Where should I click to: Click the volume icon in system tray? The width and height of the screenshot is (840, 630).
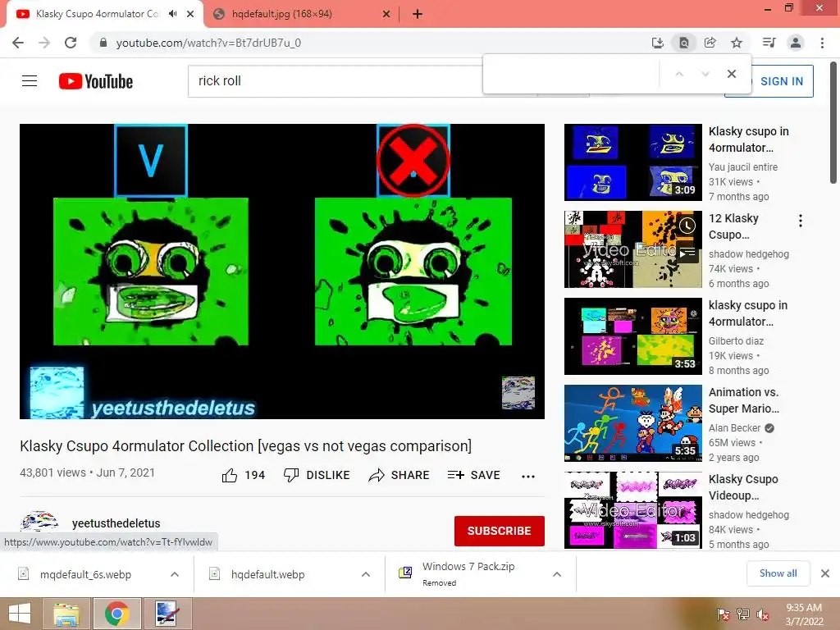coord(763,614)
